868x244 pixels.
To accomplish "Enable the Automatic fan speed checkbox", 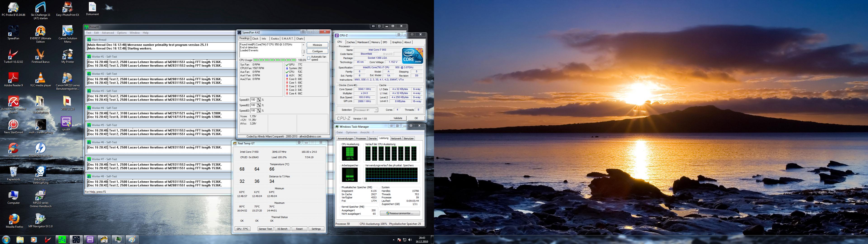I will 309,58.
